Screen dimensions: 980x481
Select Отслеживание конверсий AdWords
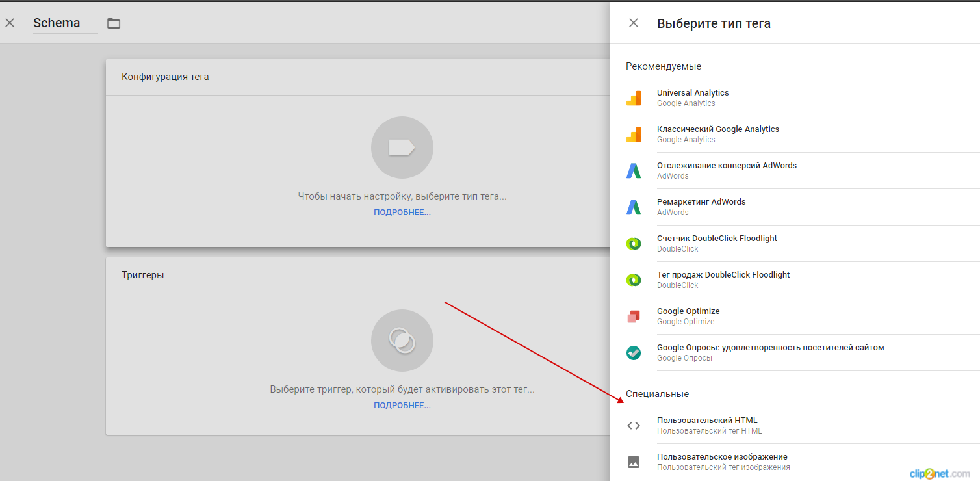[803, 171]
